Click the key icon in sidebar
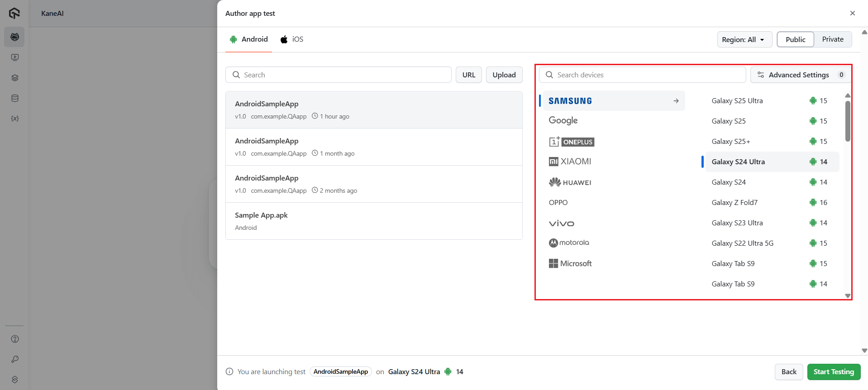Image resolution: width=868 pixels, height=390 pixels. [x=14, y=359]
